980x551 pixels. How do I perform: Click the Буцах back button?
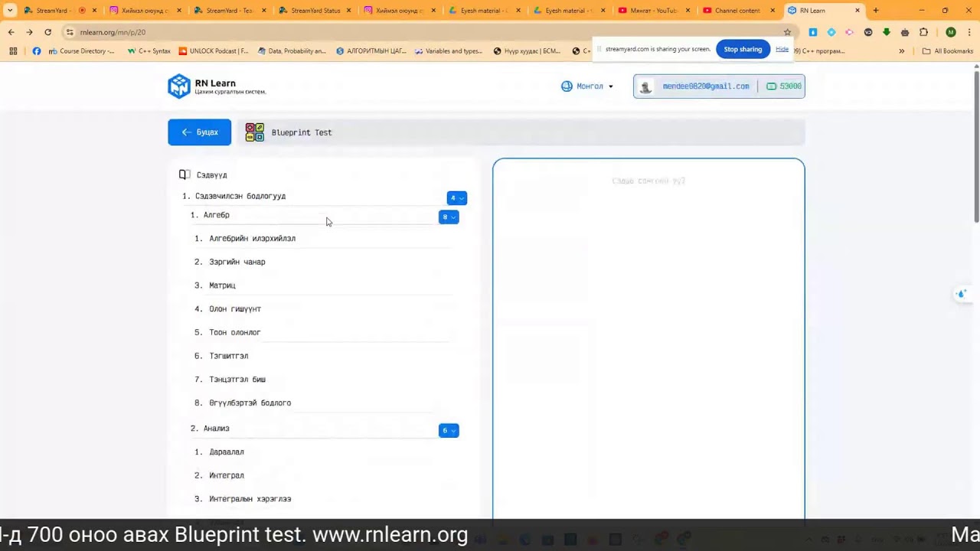199,132
